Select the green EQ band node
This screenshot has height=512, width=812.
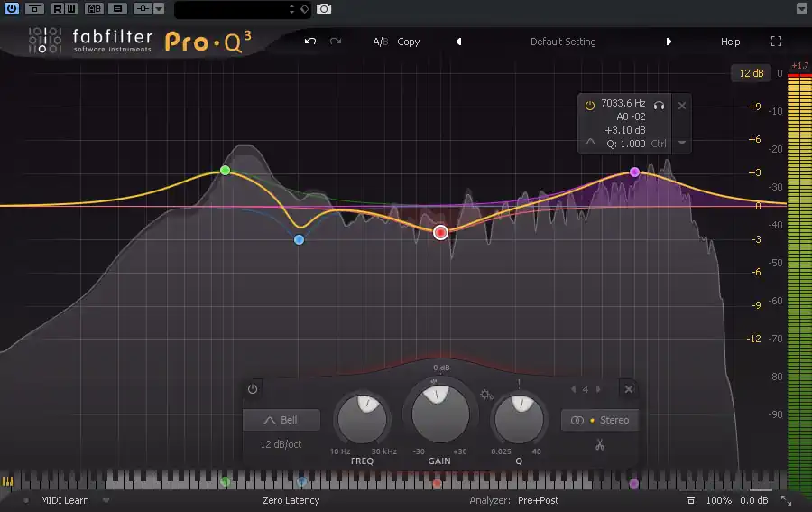(x=225, y=170)
